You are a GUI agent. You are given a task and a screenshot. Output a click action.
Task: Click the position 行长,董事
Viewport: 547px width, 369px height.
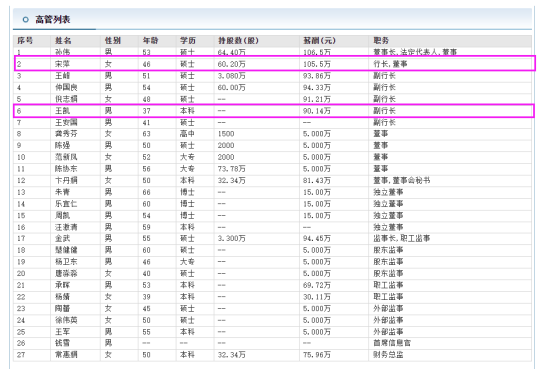pyautogui.click(x=390, y=64)
